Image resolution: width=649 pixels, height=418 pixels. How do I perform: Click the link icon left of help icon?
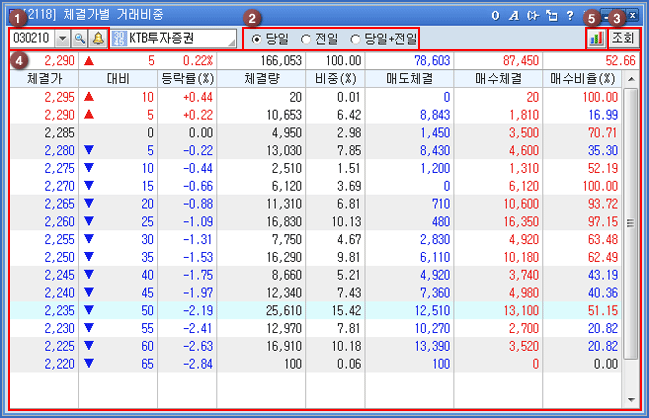tap(550, 15)
